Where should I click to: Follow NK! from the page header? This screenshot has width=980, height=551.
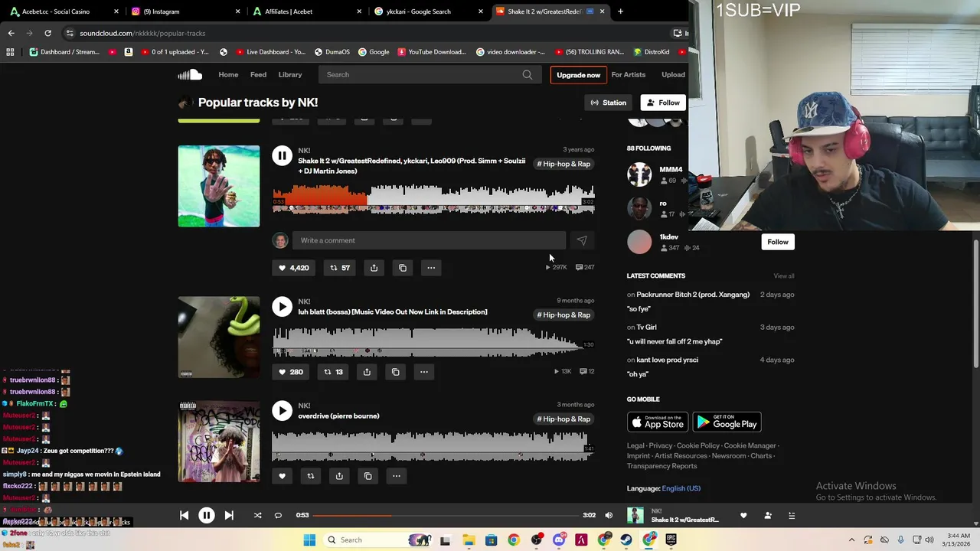[x=663, y=103]
